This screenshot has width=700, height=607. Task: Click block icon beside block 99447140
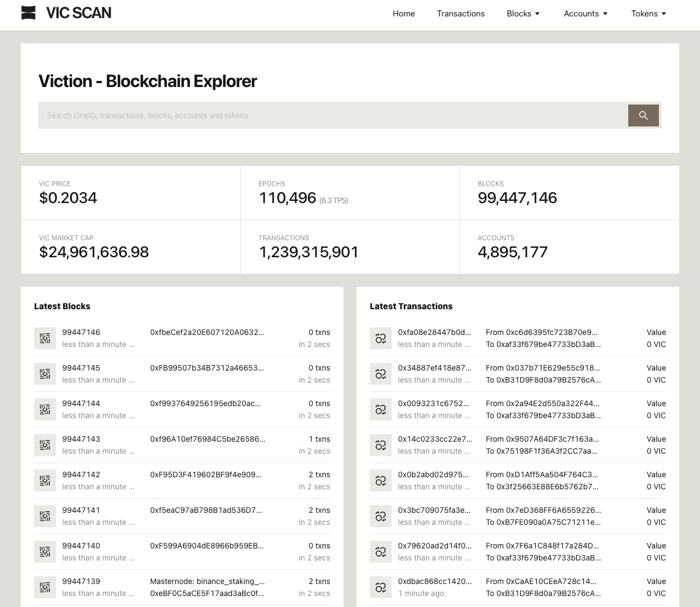click(45, 552)
